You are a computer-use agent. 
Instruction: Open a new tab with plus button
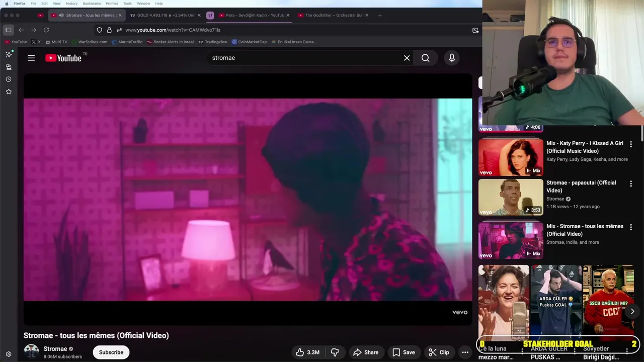pos(380,15)
